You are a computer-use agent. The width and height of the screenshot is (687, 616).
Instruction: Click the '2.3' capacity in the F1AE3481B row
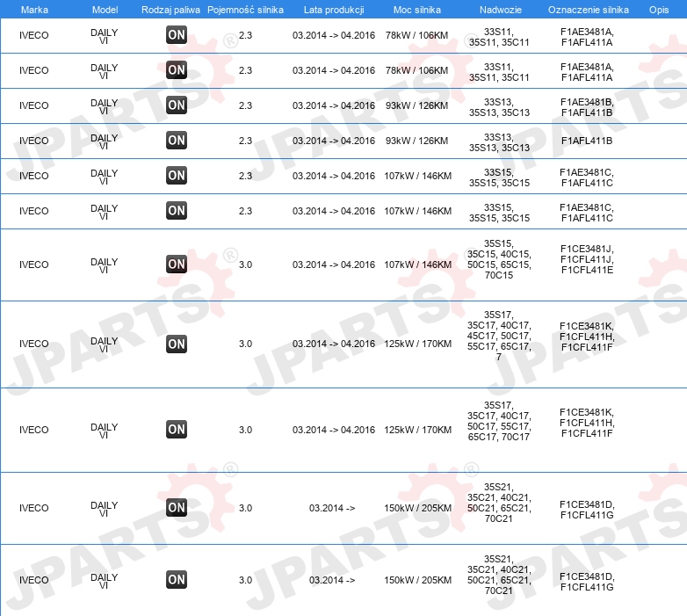pos(245,105)
